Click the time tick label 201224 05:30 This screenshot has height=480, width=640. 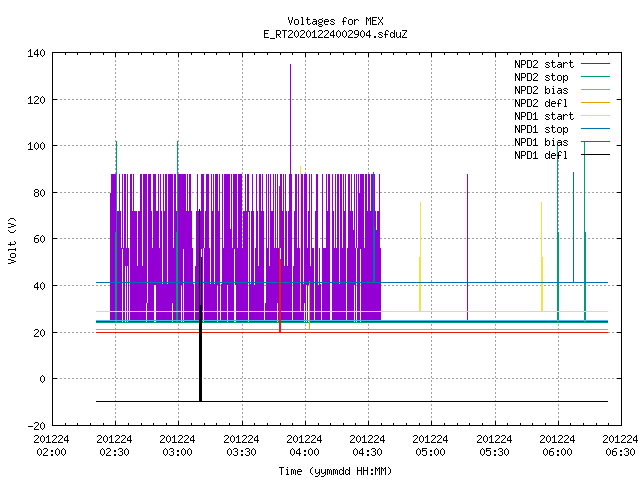coord(494,446)
